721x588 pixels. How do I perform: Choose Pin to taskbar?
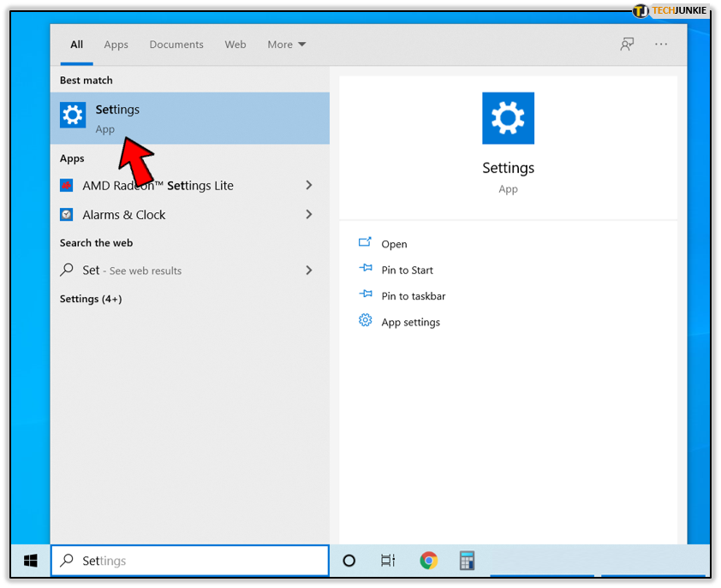[x=414, y=296]
